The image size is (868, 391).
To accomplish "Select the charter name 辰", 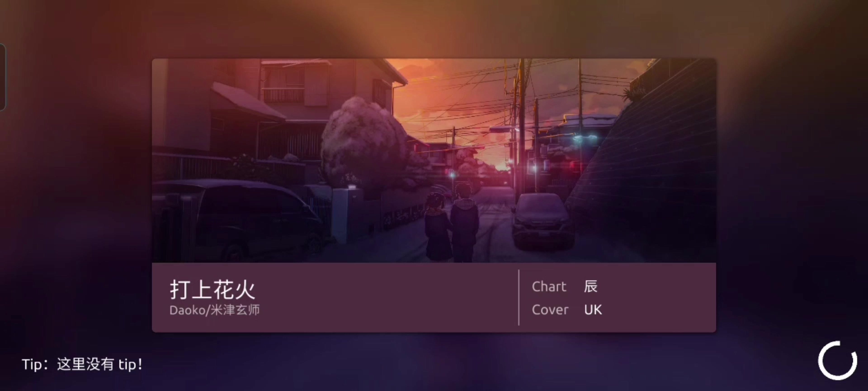I will (x=591, y=286).
